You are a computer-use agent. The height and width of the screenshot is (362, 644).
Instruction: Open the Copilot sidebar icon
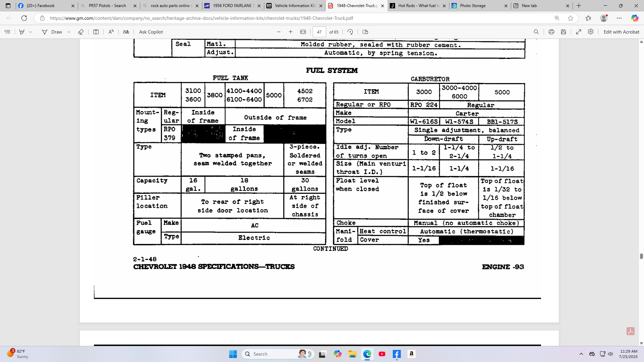click(x=635, y=18)
